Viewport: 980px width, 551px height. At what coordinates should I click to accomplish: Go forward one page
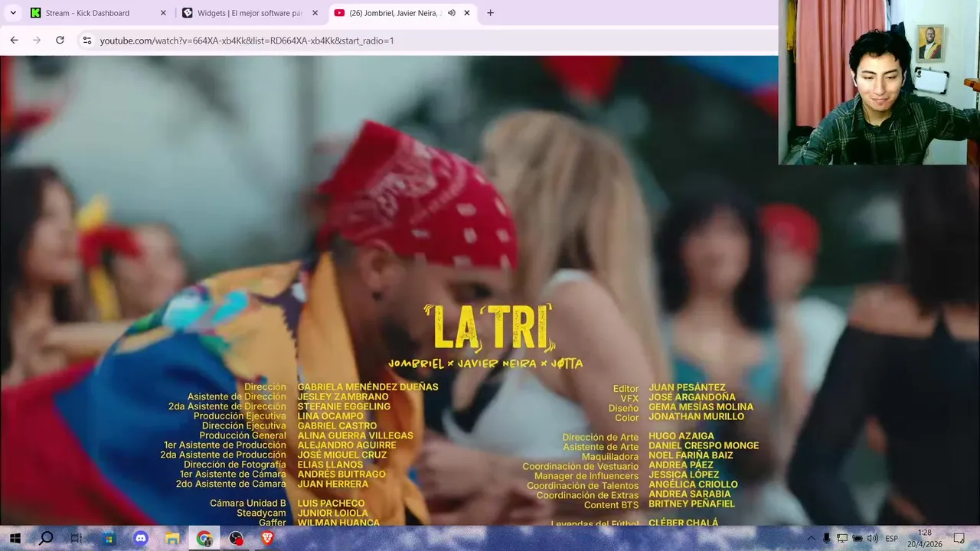point(37,40)
